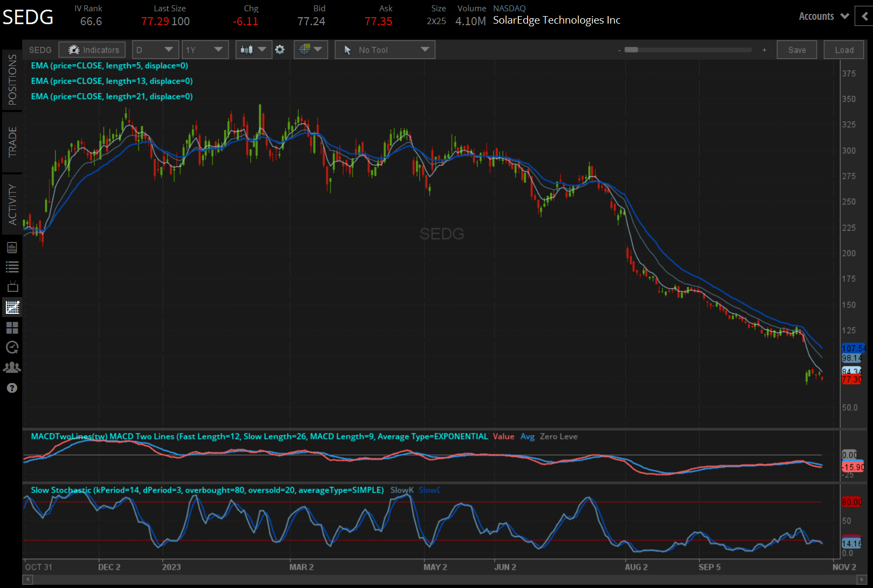The height and width of the screenshot is (588, 873).
Task: Click the Indicators button with beaker icon
Action: coord(92,49)
